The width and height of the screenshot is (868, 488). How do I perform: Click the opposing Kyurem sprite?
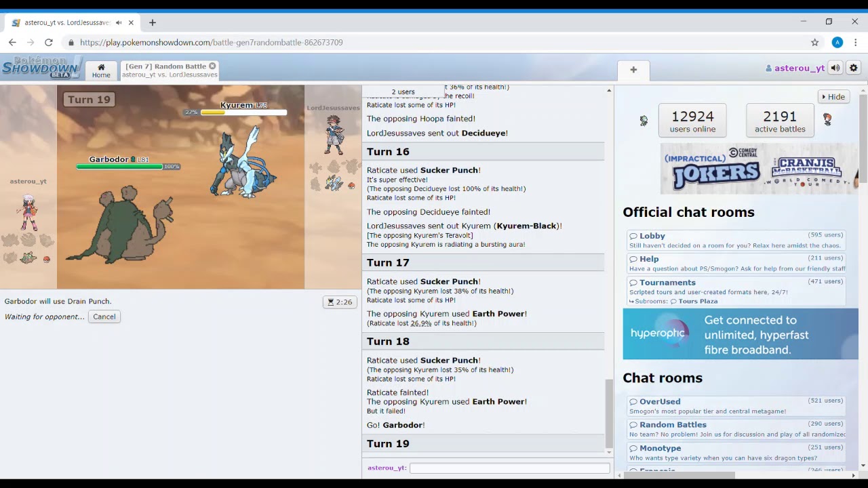(243, 163)
